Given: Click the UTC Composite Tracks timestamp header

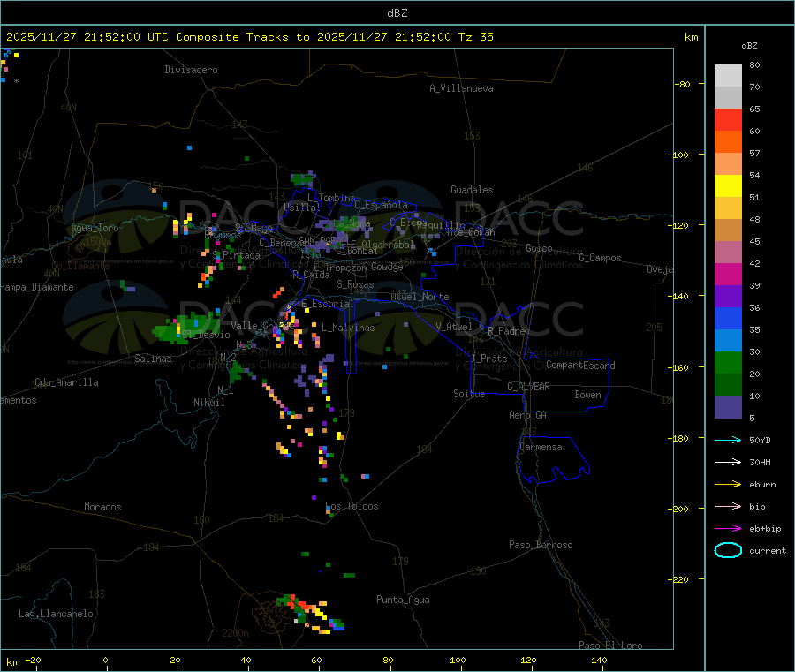Looking at the screenshot, I should click(249, 37).
